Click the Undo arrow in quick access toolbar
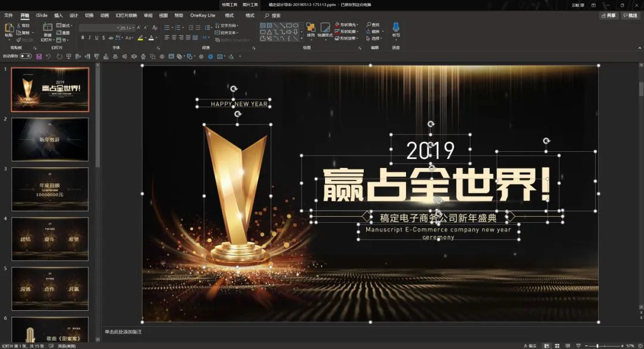 tap(48, 57)
